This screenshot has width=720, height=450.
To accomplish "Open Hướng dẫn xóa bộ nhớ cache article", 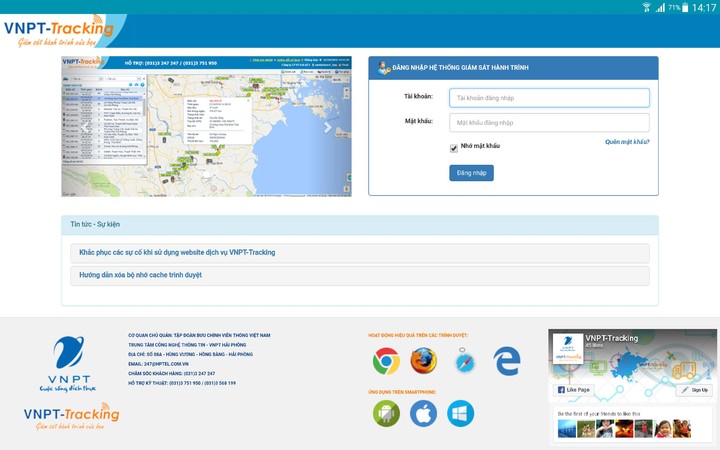I will [141, 275].
